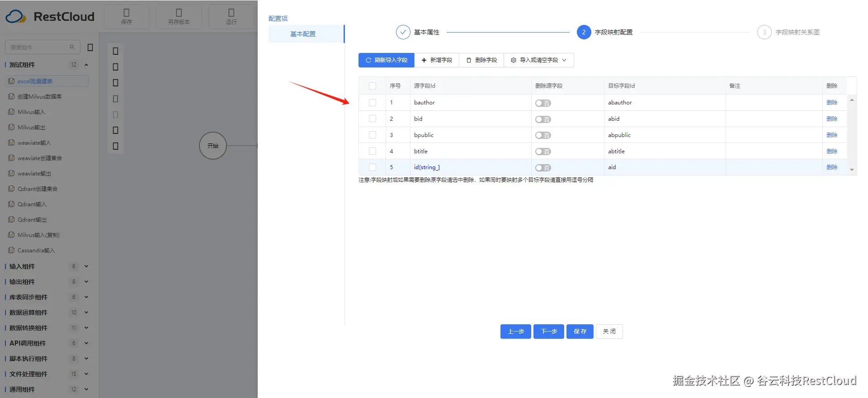Image resolution: width=868 pixels, height=398 pixels.
Task: Click the gear icon in 导入或清空字段
Action: coord(514,60)
